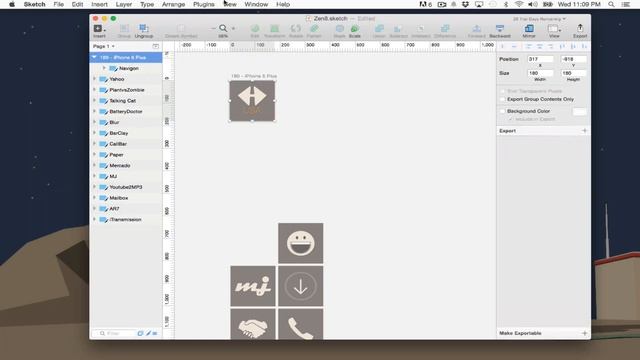Expand the Talking Cat layer group
The image size is (640, 360).
pyautogui.click(x=94, y=100)
